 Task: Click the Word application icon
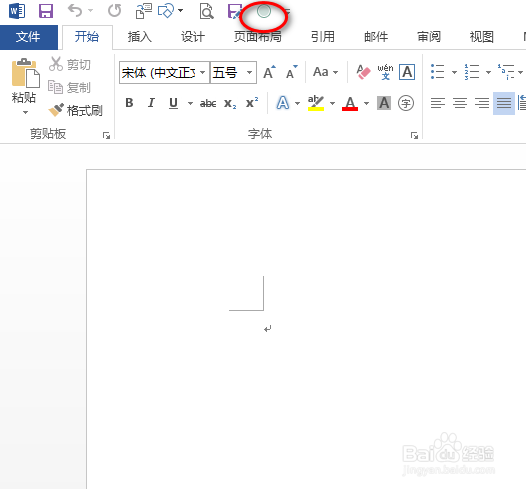point(17,11)
